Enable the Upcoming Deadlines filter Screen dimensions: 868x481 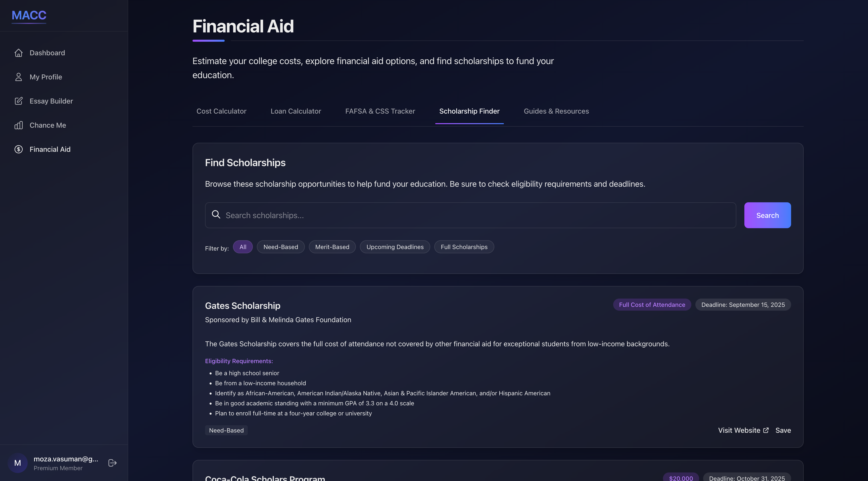coord(395,247)
